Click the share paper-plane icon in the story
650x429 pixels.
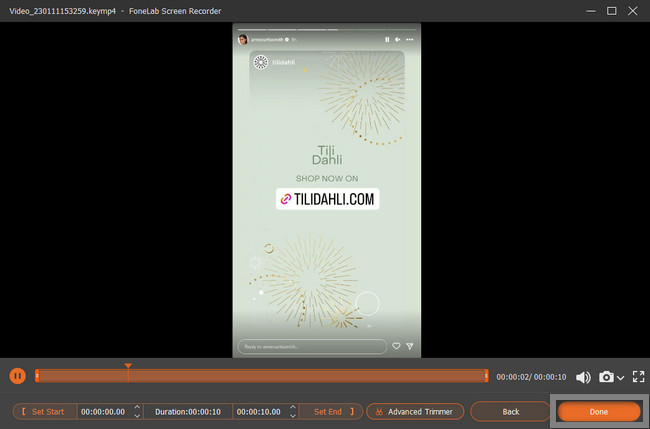click(410, 346)
